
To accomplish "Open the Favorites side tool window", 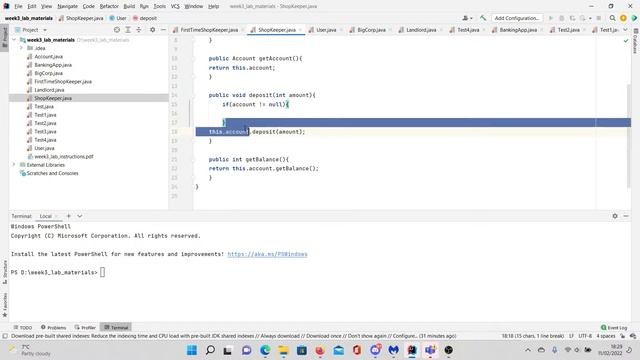I will (x=4, y=305).
